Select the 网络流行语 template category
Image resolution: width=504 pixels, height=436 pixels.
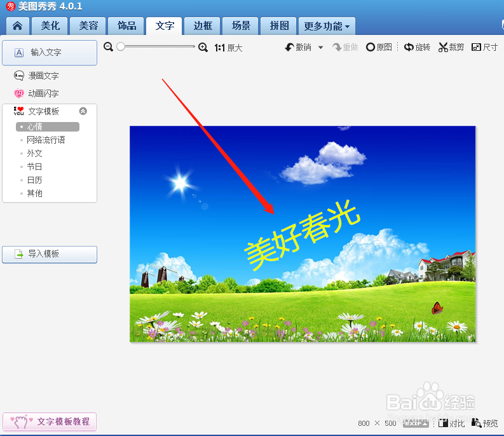tap(46, 140)
